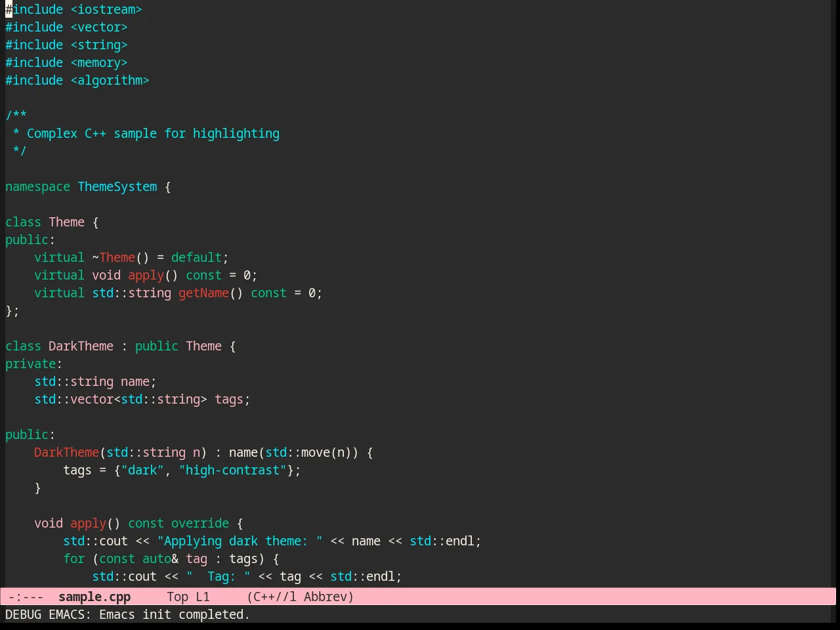Screen dimensions: 840x630
Task: Click the 'private:' access specifier
Action: (x=34, y=364)
